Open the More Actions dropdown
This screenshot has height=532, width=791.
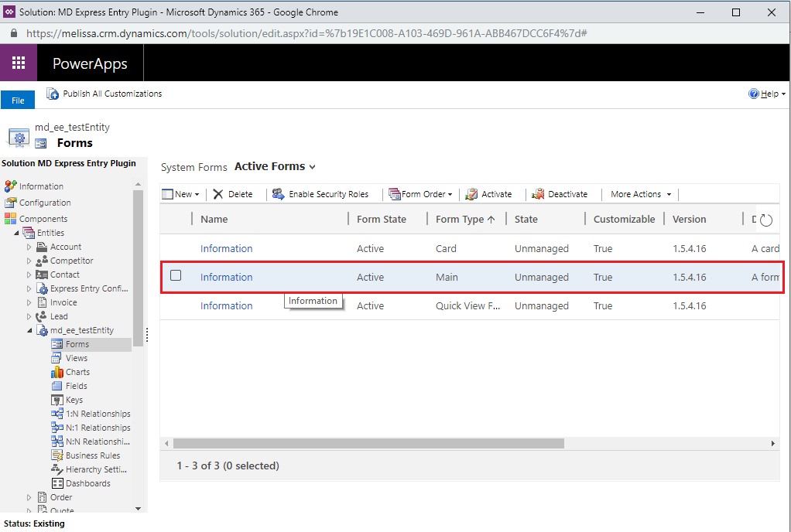pos(641,194)
